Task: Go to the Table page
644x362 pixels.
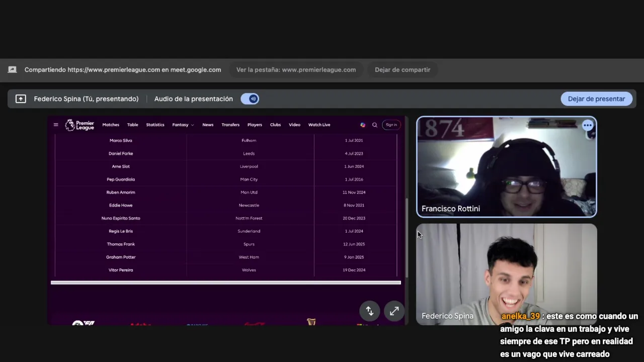Action: pyautogui.click(x=132, y=125)
